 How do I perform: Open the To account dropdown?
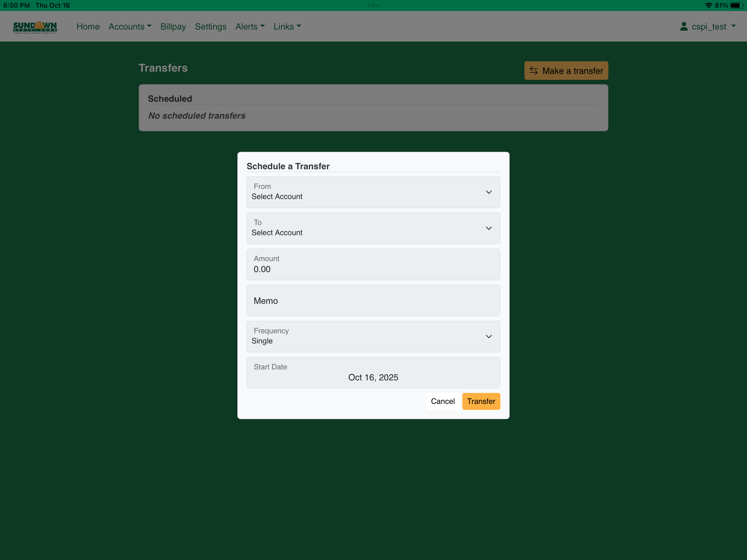pyautogui.click(x=373, y=228)
